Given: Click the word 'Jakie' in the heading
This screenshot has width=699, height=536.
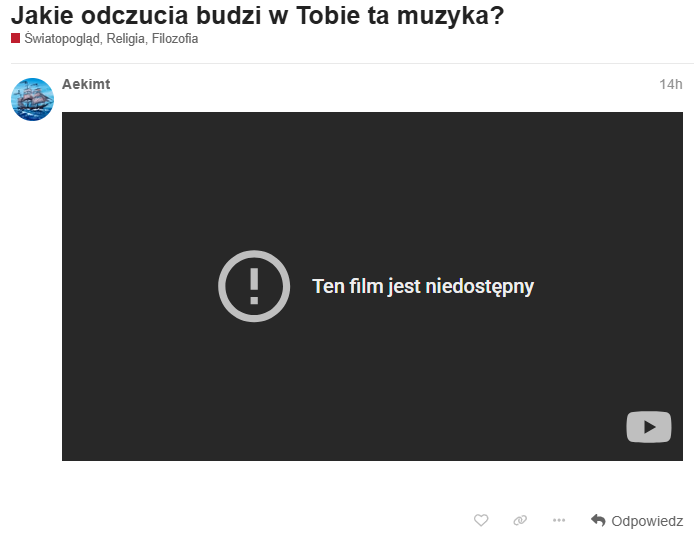Looking at the screenshot, I should [x=42, y=15].
